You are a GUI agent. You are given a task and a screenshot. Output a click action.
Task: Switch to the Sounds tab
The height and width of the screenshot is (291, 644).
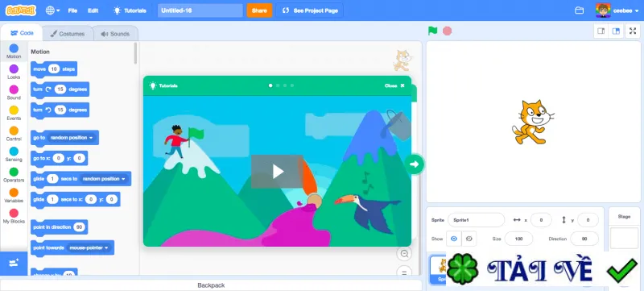pos(115,34)
